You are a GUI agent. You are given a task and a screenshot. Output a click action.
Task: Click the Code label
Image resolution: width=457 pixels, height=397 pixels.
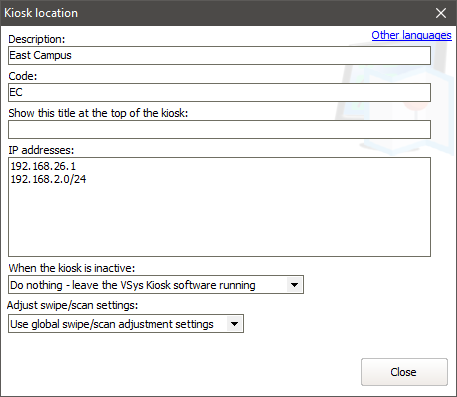tap(23, 76)
